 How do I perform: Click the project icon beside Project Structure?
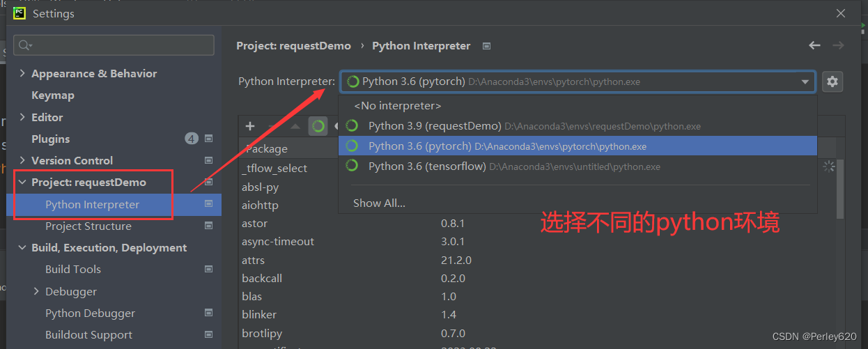click(x=208, y=226)
